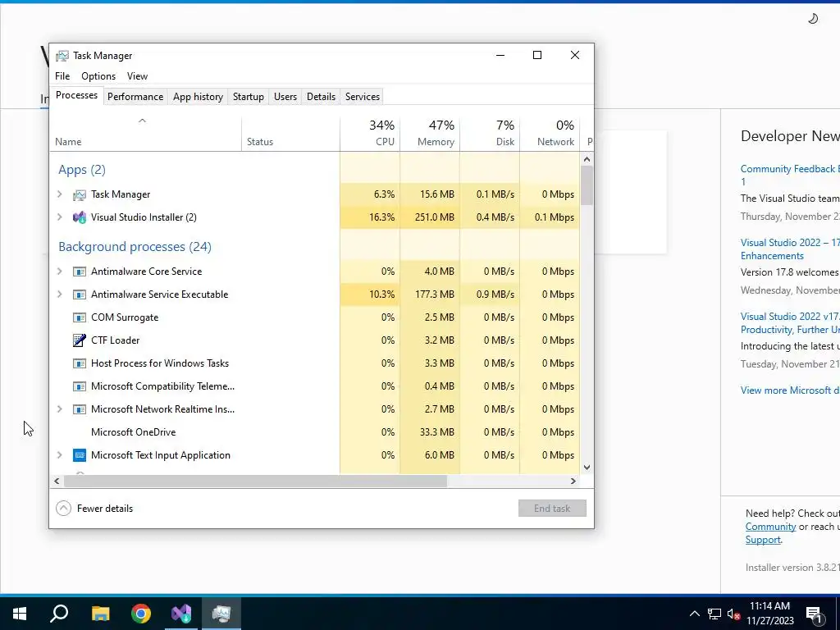This screenshot has height=630, width=840.
Task: Click the Antimalware Core Service icon
Action: (x=80, y=272)
